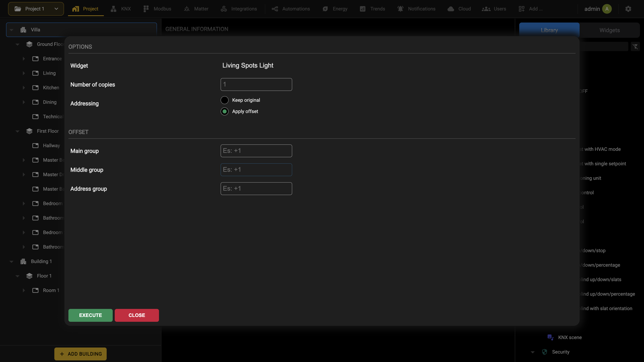Image resolution: width=644 pixels, height=362 pixels.
Task: Click the Address group offset field
Action: (256, 189)
